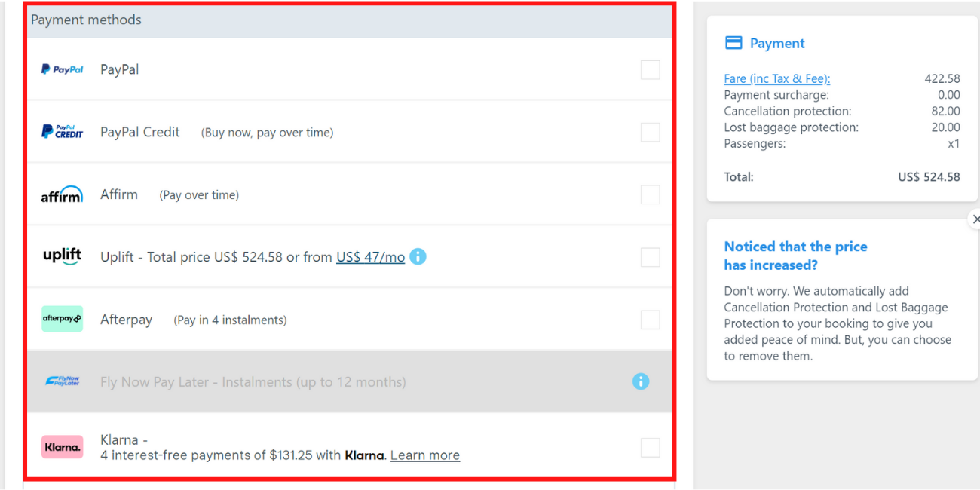
Task: Click the Uplift logo icon
Action: [x=62, y=256]
